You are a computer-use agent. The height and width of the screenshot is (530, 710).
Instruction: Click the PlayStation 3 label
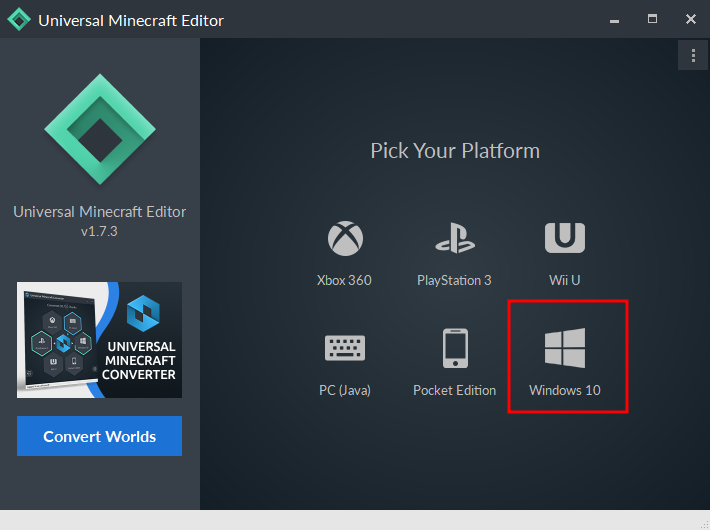(x=454, y=280)
